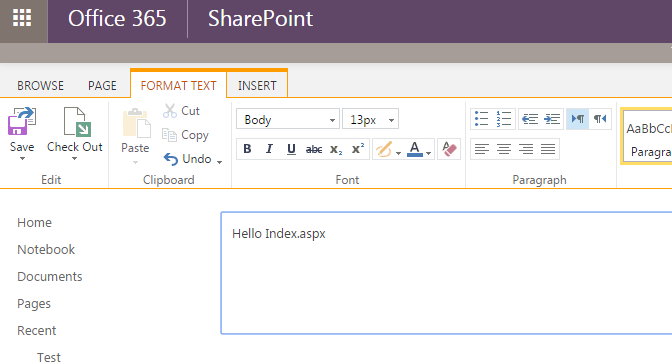Open font color dropdown arrow
This screenshot has height=362, width=672.
point(429,153)
